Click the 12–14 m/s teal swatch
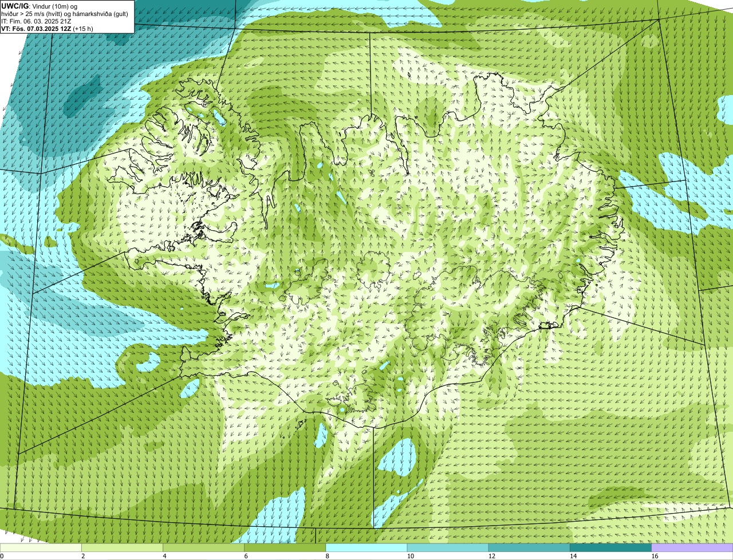This screenshot has height=560, width=733. coord(530,548)
